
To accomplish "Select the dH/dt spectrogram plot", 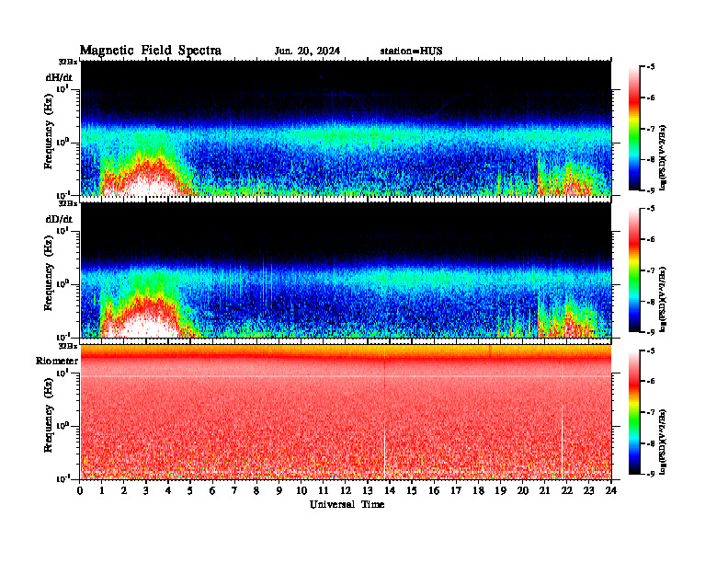I will click(x=346, y=128).
